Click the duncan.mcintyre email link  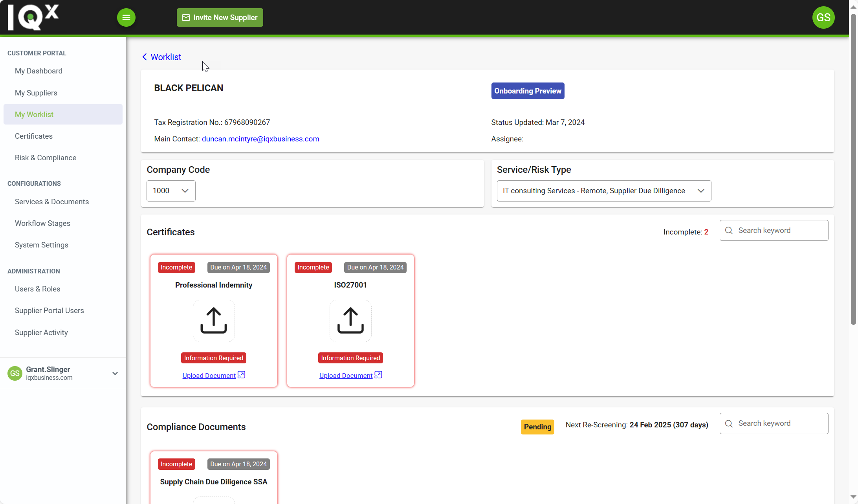[x=260, y=139]
